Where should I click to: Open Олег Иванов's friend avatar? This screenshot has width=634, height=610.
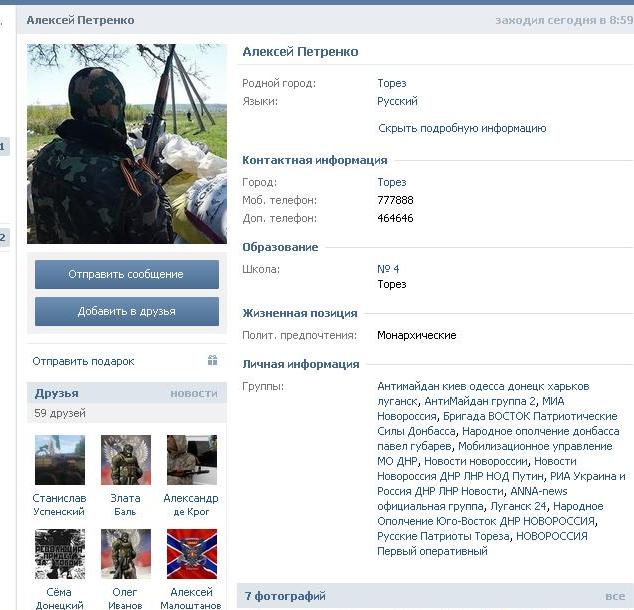(126, 554)
